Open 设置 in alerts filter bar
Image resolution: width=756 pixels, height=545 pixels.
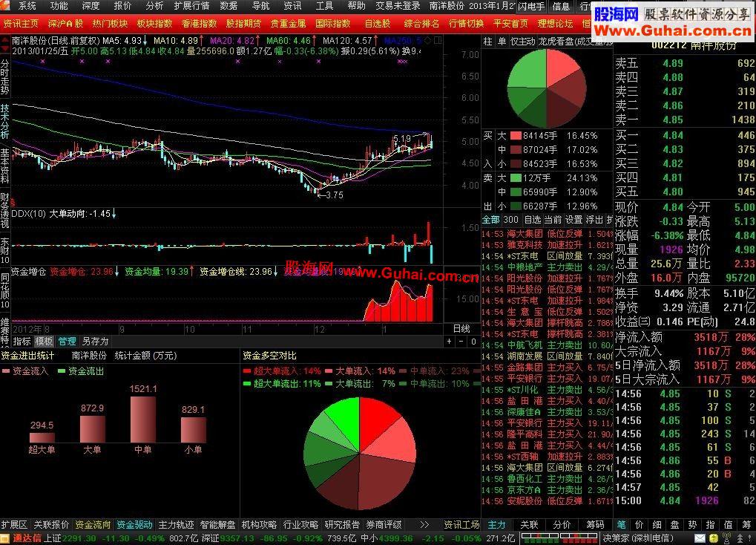[x=573, y=220]
